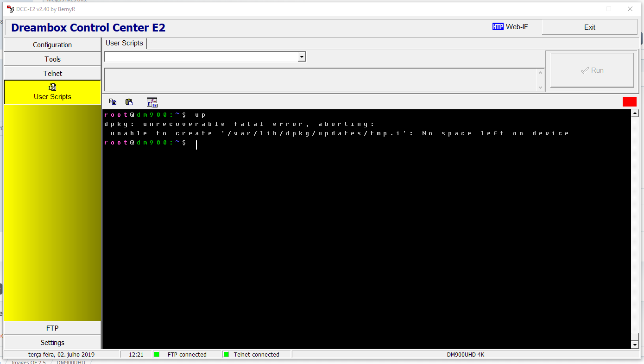Click the green Telnet connected indicator

pyautogui.click(x=227, y=355)
